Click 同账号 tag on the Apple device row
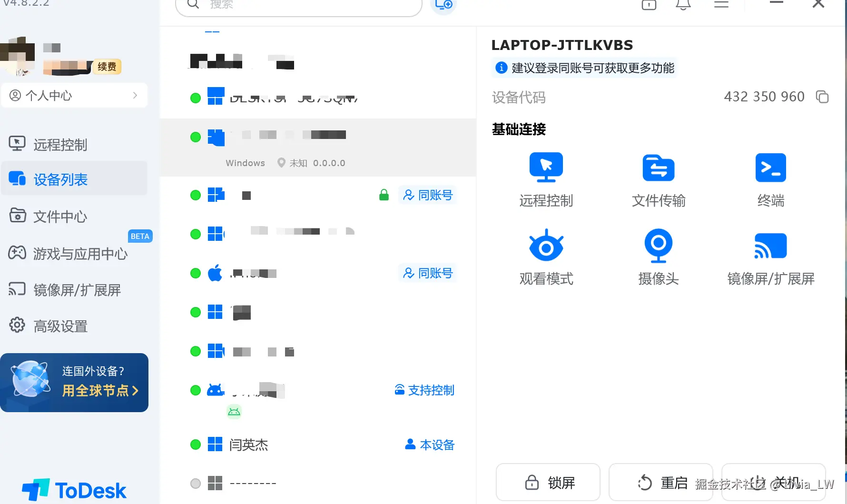 (428, 273)
